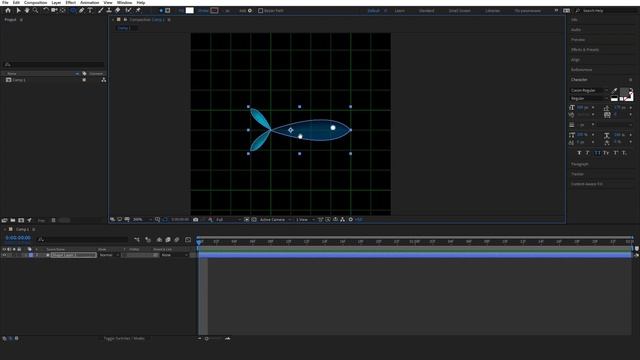
Task: Open the Edit menu
Action: pyautogui.click(x=16, y=2)
